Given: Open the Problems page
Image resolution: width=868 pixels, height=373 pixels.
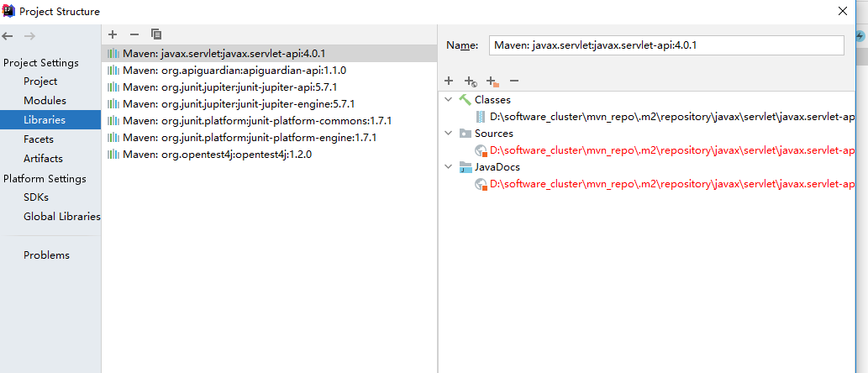Looking at the screenshot, I should [46, 255].
